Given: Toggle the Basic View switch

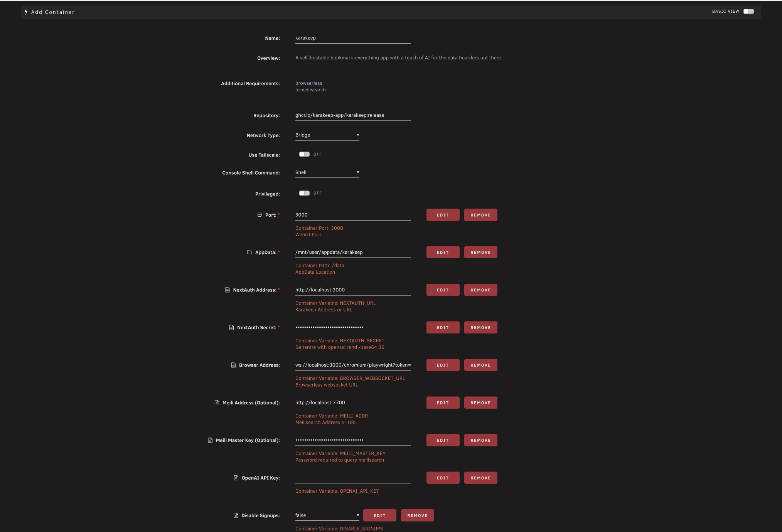Looking at the screenshot, I should (748, 12).
